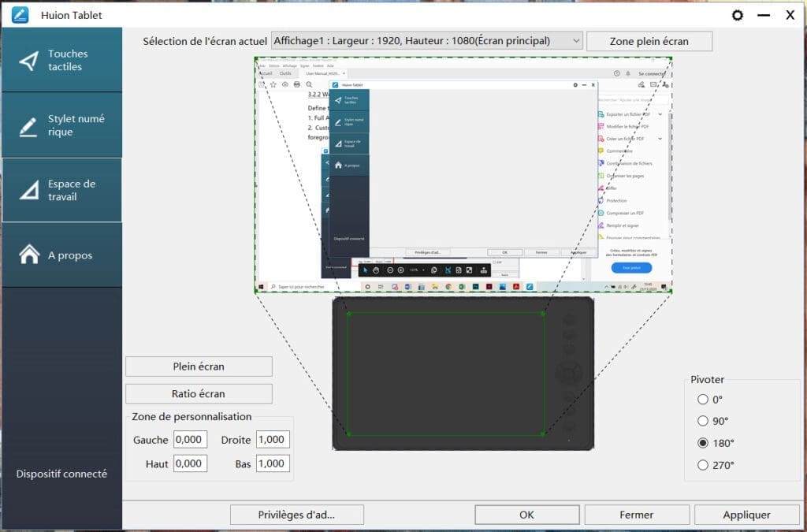Image resolution: width=807 pixels, height=532 pixels.
Task: Focus the Haut value field
Action: click(190, 463)
